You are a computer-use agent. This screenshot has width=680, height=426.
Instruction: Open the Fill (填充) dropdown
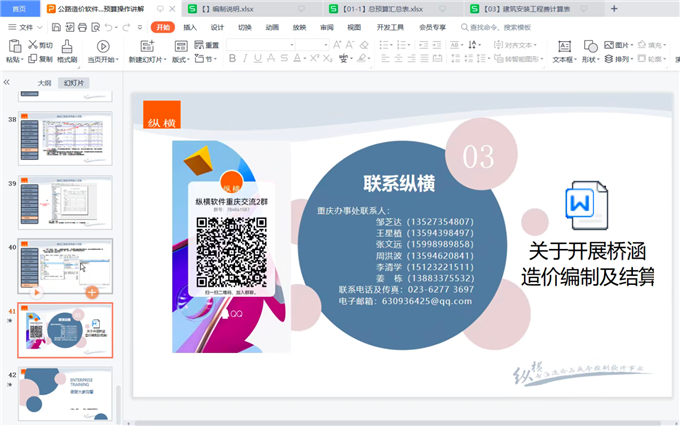652,45
